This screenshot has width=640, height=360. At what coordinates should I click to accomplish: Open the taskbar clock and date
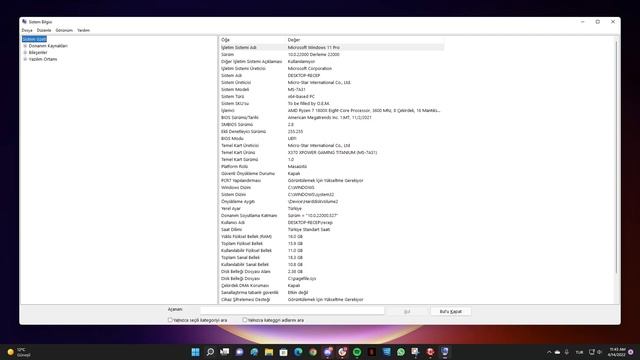(x=616, y=352)
